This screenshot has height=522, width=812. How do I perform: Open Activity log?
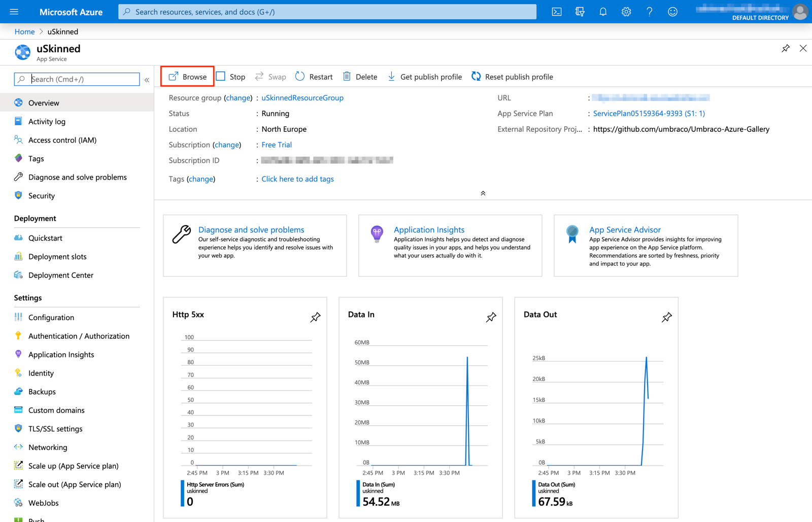coord(77,121)
